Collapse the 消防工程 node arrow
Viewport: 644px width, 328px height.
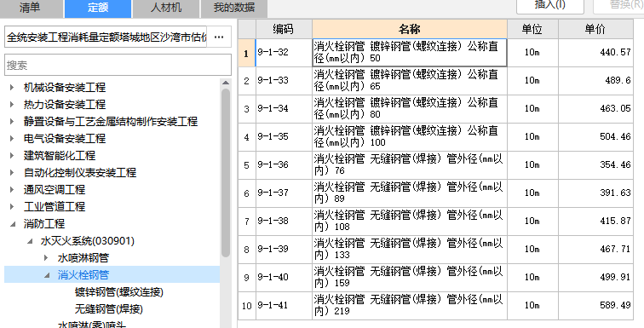13,224
